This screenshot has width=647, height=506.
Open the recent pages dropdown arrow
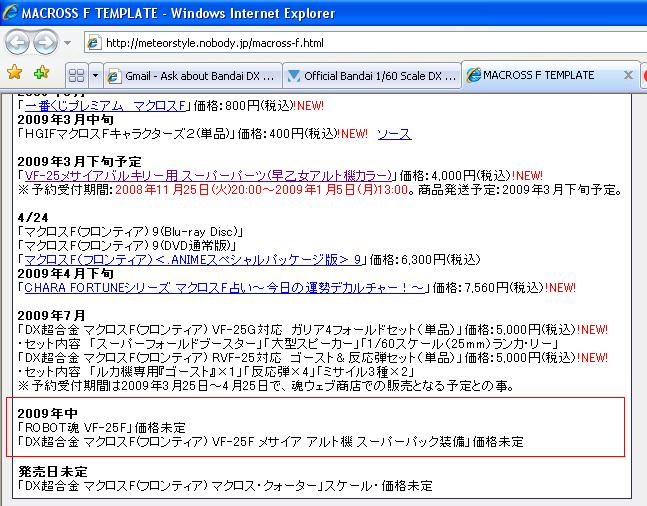tap(67, 43)
